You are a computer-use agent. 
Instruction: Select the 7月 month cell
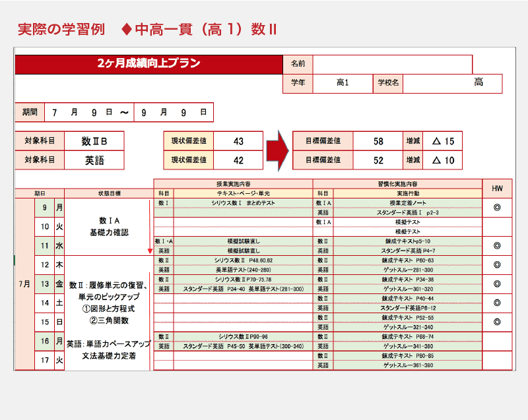pyautogui.click(x=24, y=284)
